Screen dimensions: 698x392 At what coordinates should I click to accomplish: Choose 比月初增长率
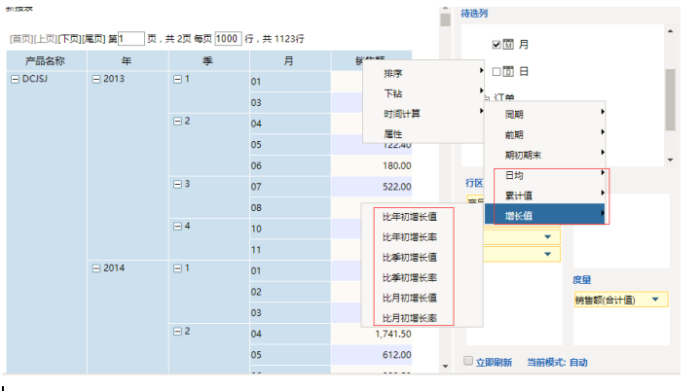tap(410, 318)
